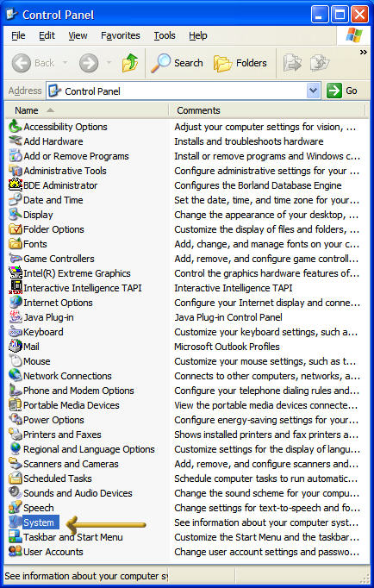Select the Sounds and Audio Devices icon
The height and width of the screenshot is (588, 374).
[x=16, y=492]
